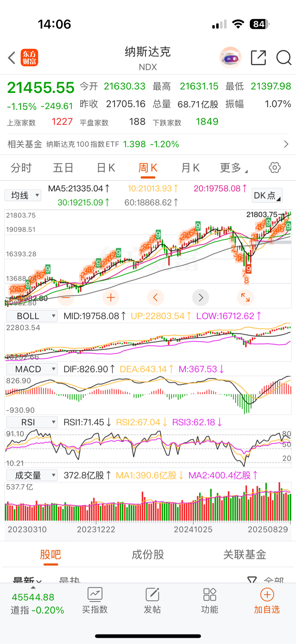Move chart right with arrow button
The width and height of the screenshot is (296, 644).
[x=200, y=297]
